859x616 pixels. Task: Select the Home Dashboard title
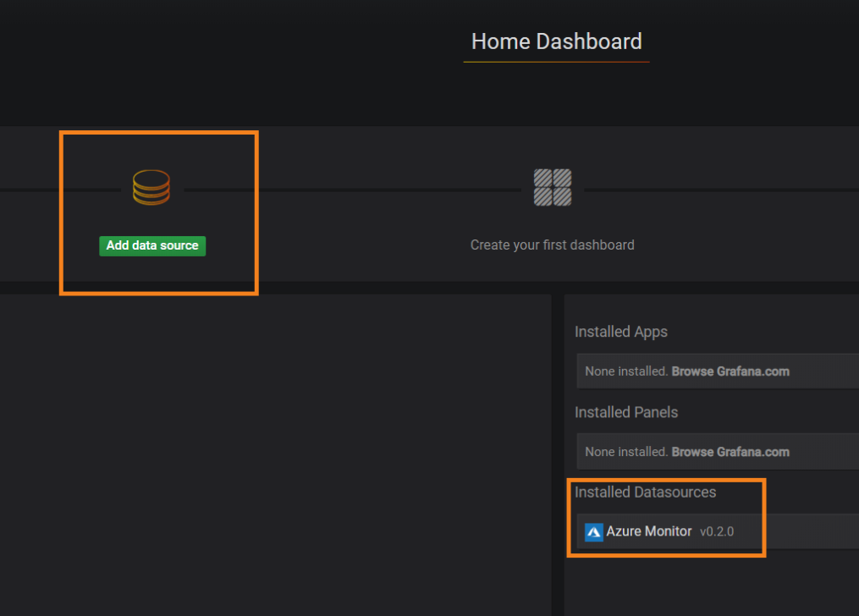pos(556,41)
